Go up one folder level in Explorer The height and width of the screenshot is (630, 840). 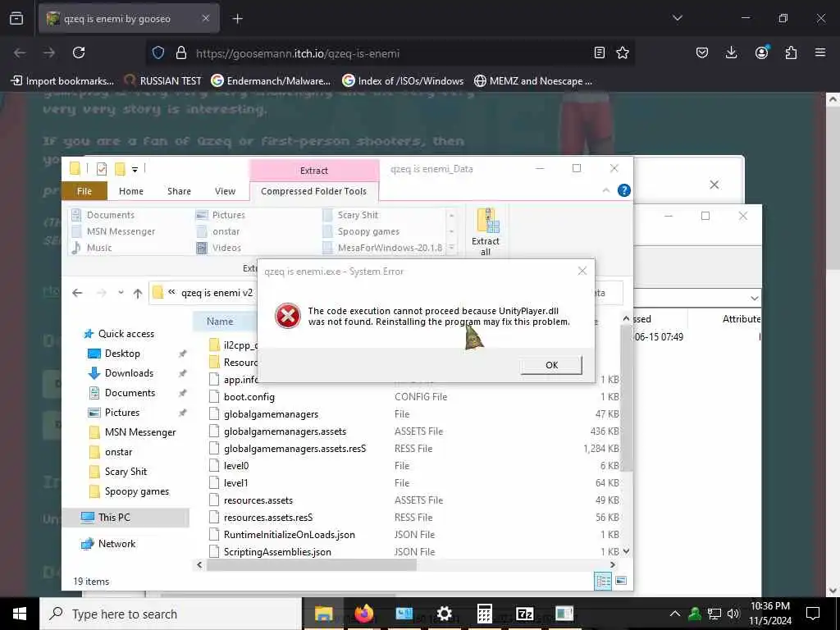point(138,293)
